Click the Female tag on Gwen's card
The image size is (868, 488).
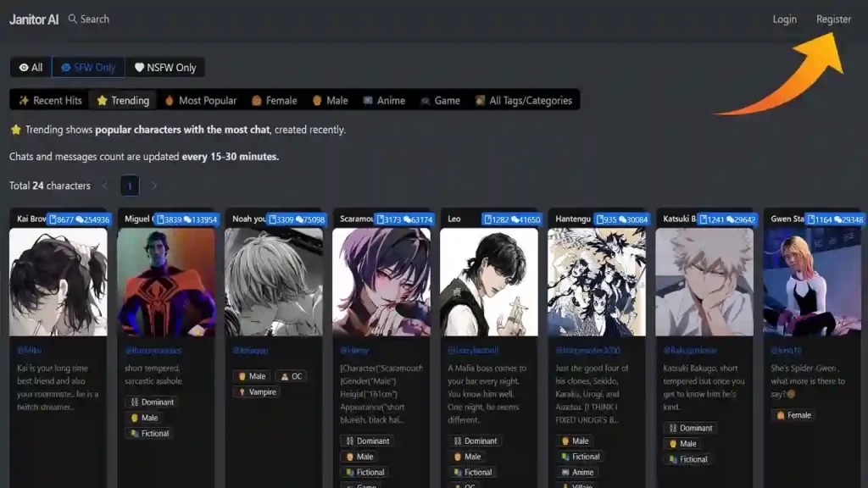(793, 415)
